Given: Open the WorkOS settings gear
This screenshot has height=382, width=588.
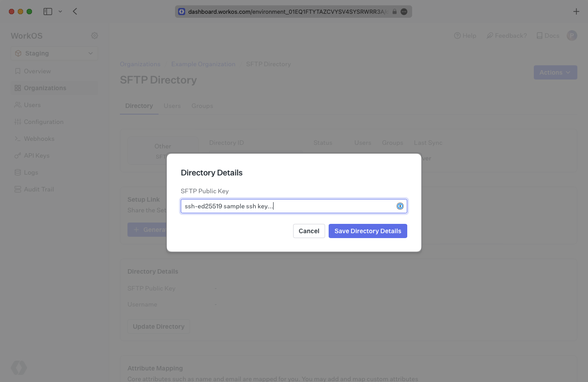Looking at the screenshot, I should tap(95, 36).
